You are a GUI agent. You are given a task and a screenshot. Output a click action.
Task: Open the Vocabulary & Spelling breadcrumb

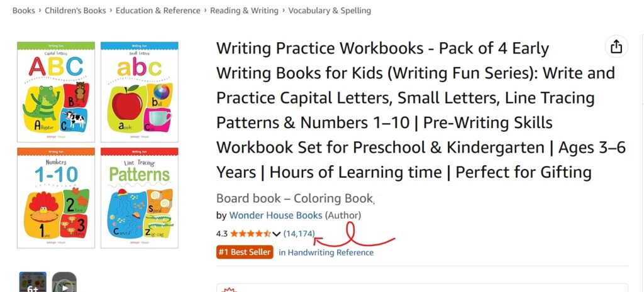click(x=330, y=11)
